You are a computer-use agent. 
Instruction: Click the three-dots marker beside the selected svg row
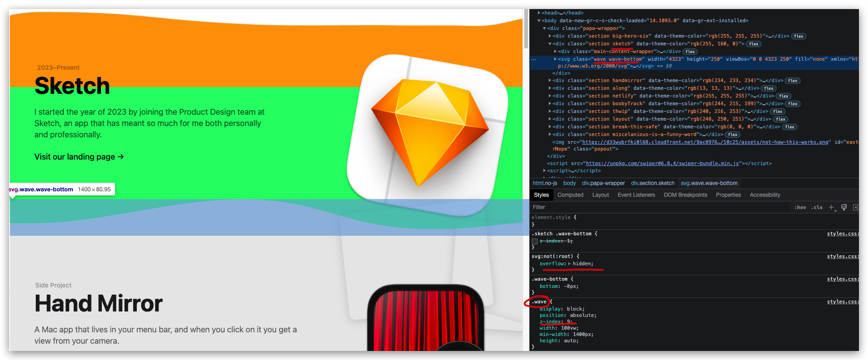tap(533, 59)
